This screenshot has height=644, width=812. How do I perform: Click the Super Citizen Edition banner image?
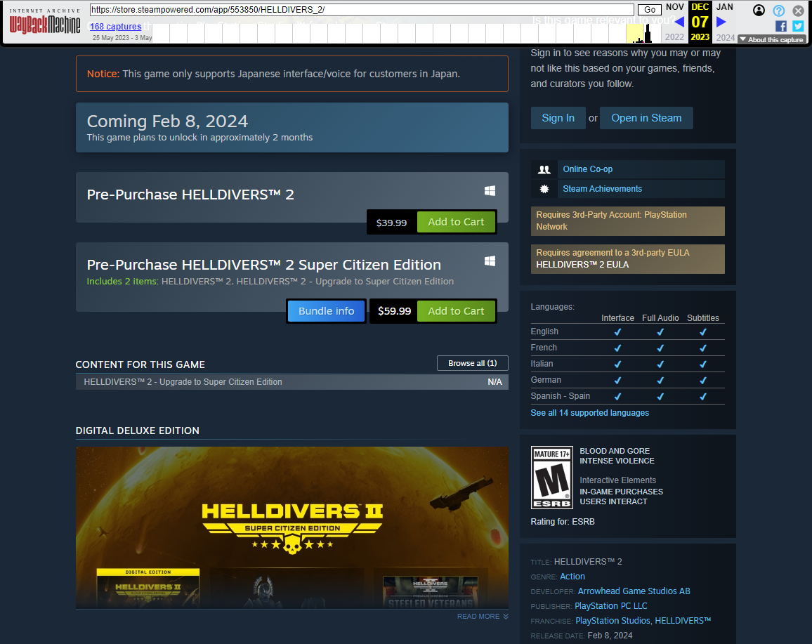click(292, 528)
